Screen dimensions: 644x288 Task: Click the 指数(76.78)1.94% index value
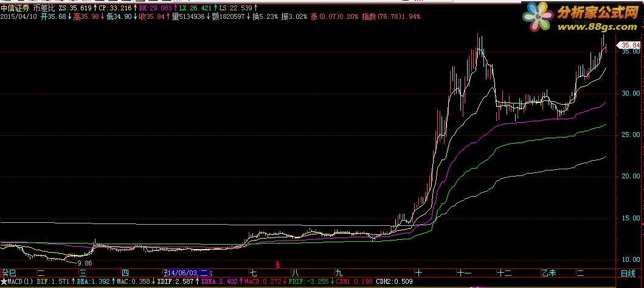coord(390,16)
